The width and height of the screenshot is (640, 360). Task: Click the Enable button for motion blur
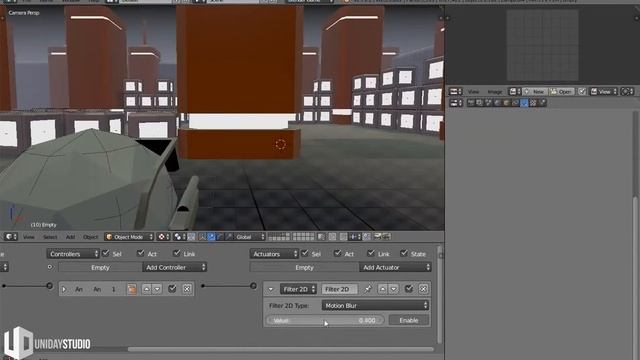click(409, 320)
